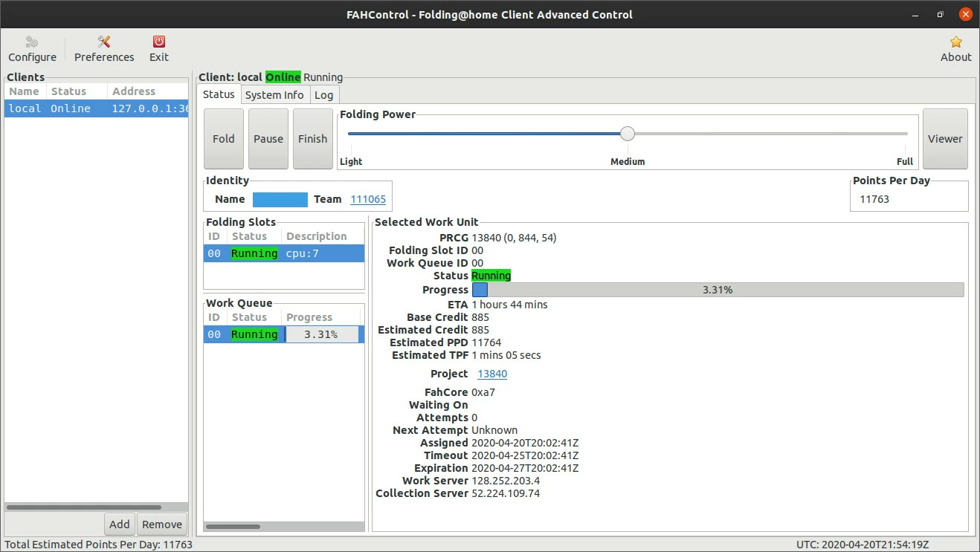Minimize the FAHControl window
The image size is (980, 552).
[x=916, y=14]
